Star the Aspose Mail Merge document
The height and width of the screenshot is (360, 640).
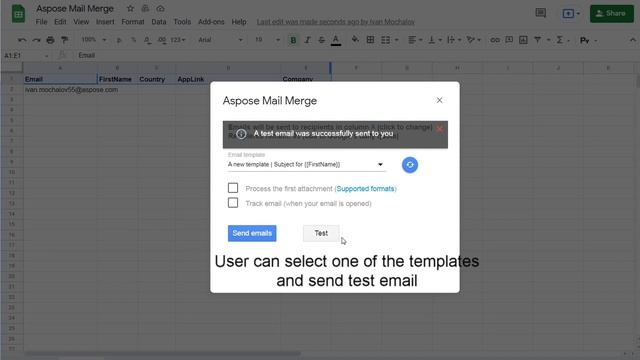tap(130, 9)
